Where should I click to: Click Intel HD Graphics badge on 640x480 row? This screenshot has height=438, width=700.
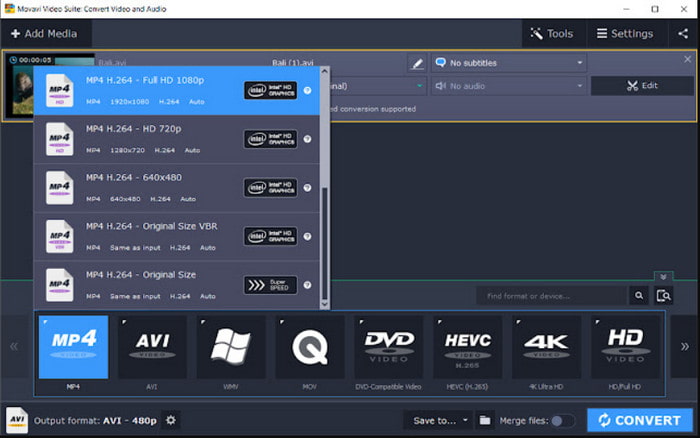coord(271,188)
